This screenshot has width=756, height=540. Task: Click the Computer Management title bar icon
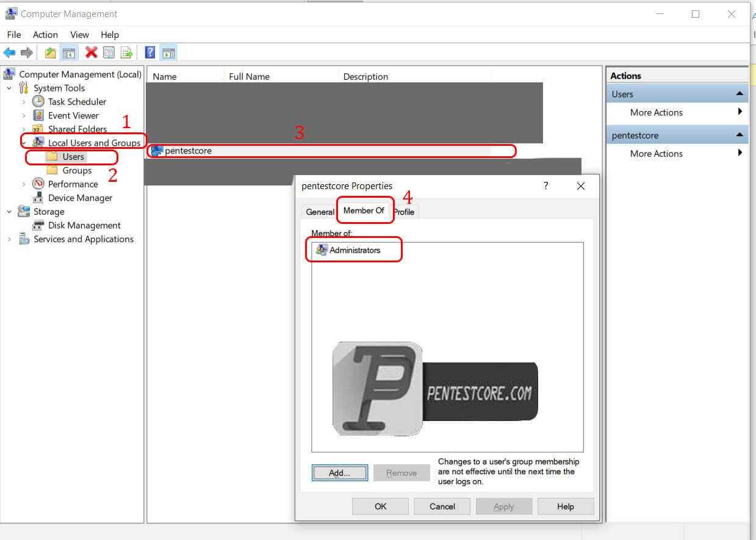tap(11, 13)
